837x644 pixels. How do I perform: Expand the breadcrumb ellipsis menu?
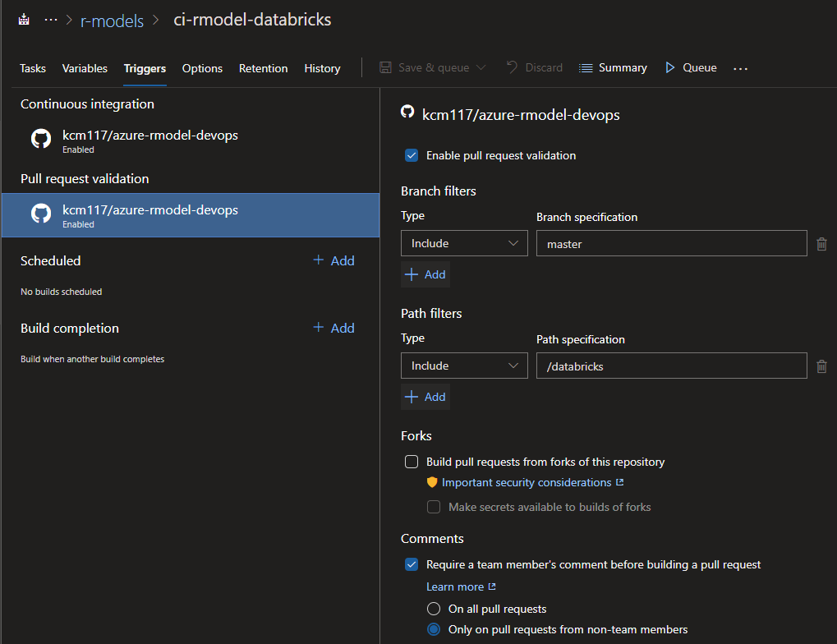pyautogui.click(x=51, y=21)
